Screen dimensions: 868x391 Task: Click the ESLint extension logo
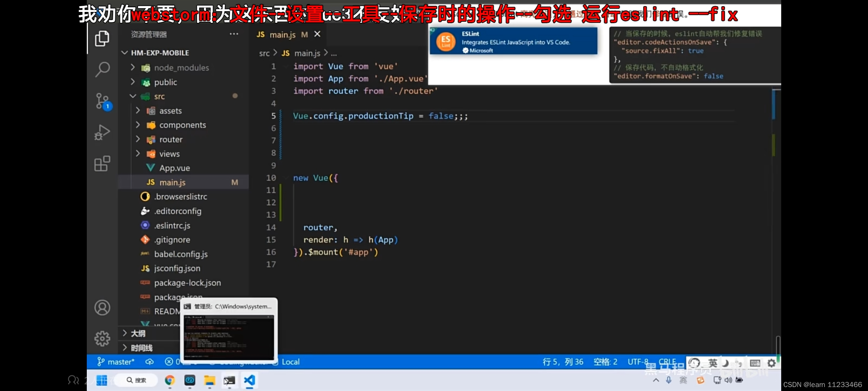pyautogui.click(x=446, y=41)
